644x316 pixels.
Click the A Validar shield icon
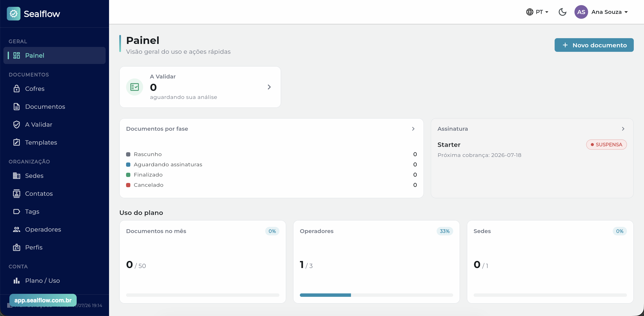(16, 125)
